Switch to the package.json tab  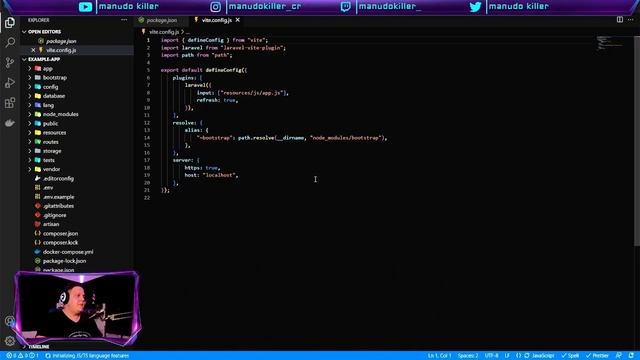(161, 20)
